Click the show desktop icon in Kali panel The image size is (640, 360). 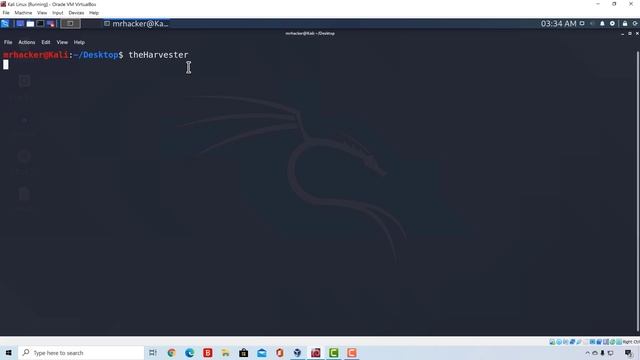[x=20, y=24]
